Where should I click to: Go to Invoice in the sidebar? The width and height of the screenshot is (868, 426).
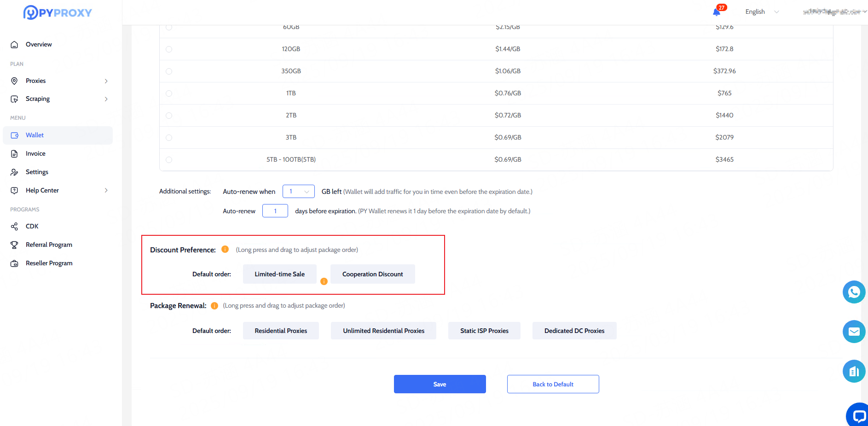point(35,154)
